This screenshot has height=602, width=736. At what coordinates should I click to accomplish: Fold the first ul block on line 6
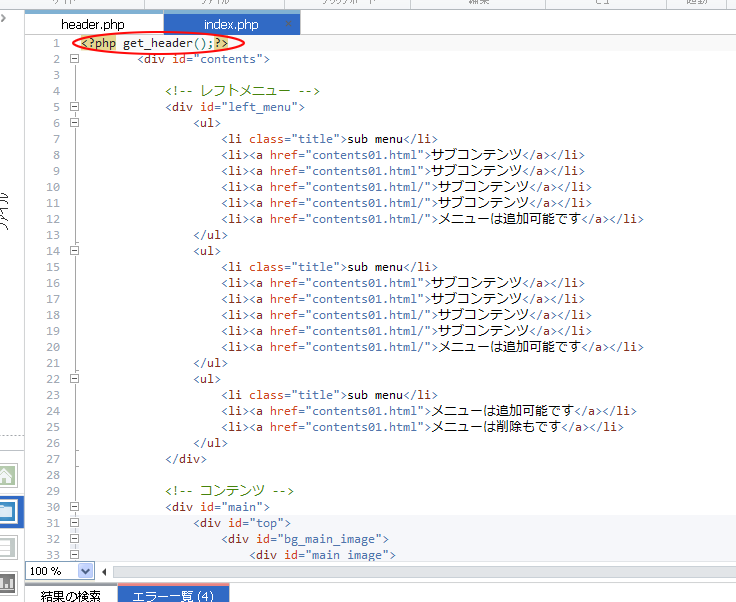(x=74, y=123)
